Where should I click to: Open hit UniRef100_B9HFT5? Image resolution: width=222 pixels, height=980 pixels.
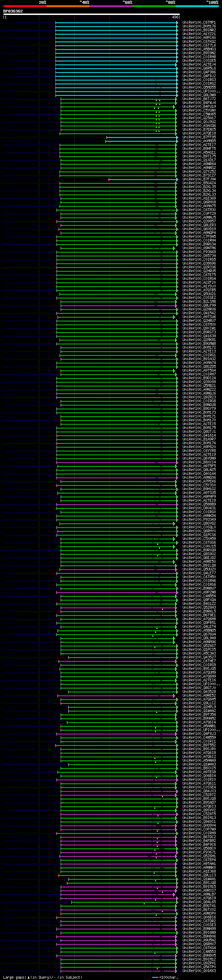[199, 148]
